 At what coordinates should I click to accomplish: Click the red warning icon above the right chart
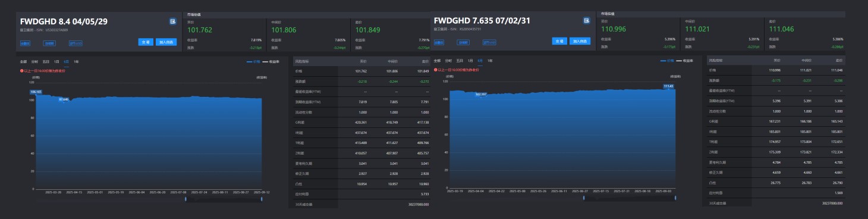(x=435, y=70)
